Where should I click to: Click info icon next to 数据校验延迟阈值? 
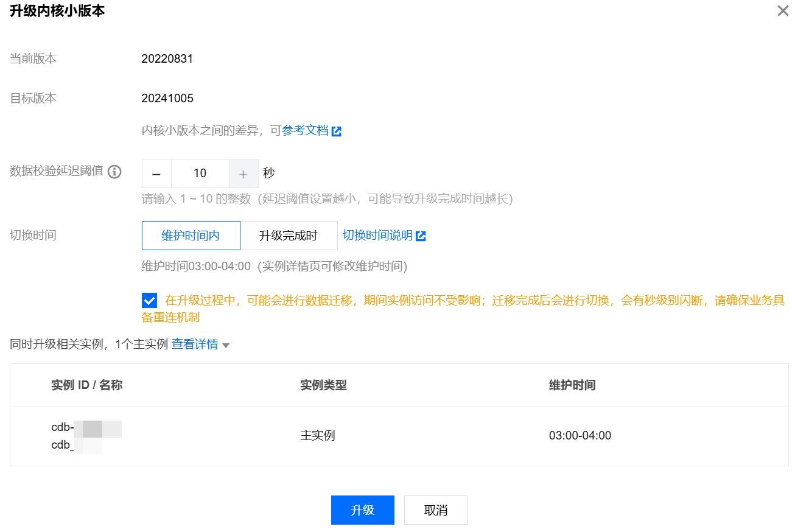coord(114,172)
